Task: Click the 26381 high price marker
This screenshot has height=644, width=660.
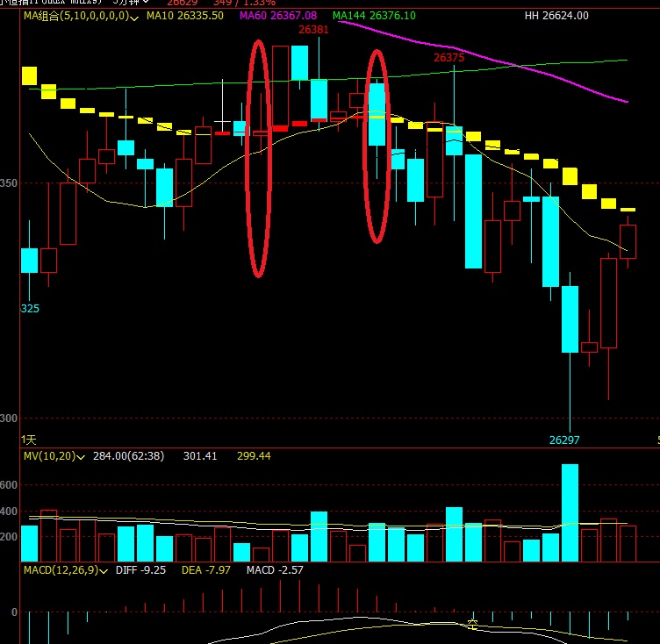Action: tap(313, 30)
